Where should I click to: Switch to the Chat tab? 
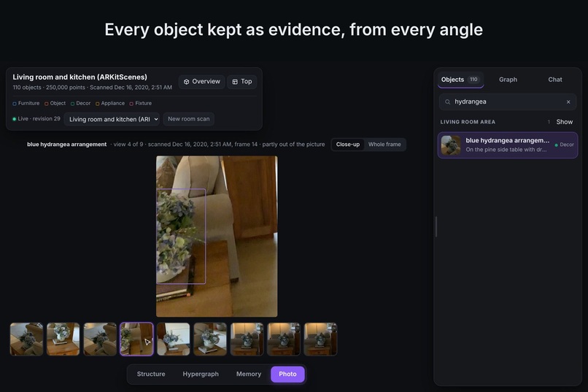[555, 80]
